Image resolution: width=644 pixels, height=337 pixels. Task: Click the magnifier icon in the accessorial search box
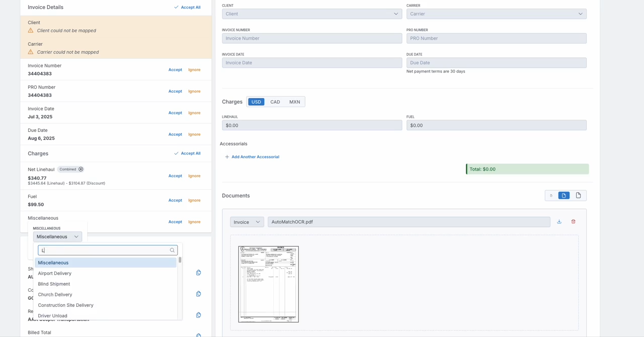(x=172, y=250)
